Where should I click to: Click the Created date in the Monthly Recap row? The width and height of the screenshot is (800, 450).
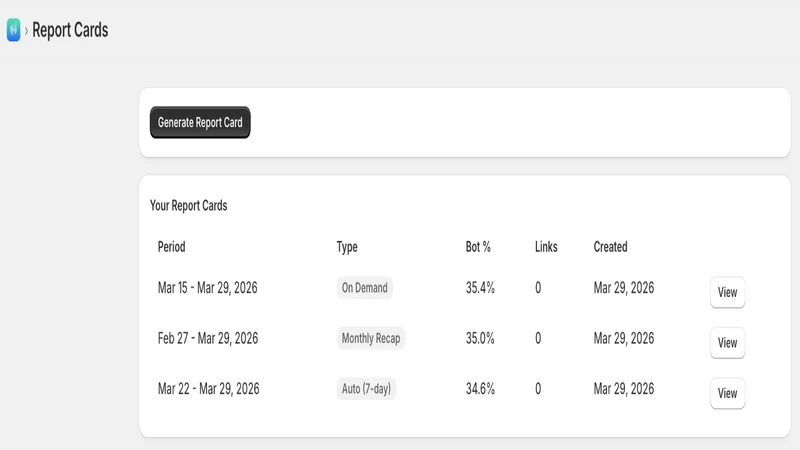[x=623, y=338]
